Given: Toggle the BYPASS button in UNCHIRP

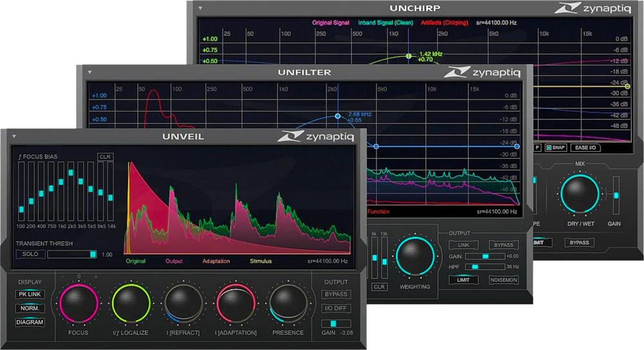Looking at the screenshot, I should click(x=579, y=243).
